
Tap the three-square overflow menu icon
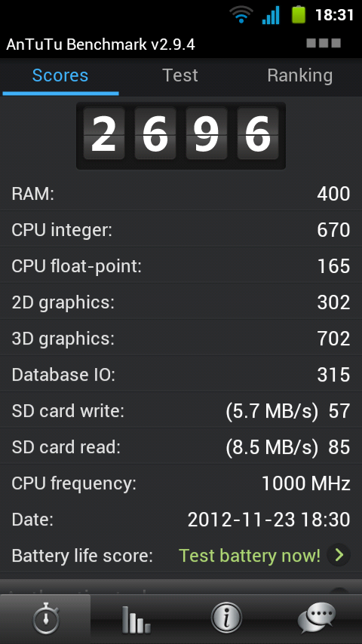click(x=324, y=43)
